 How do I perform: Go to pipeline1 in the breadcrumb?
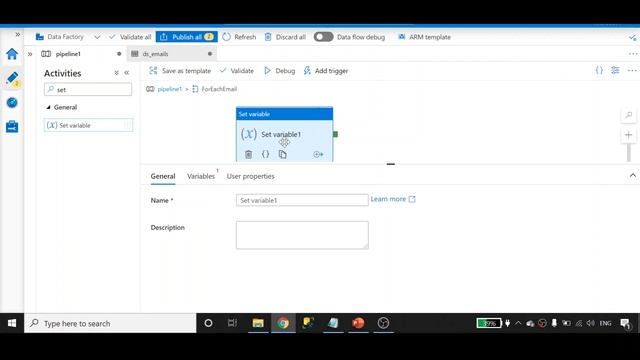click(x=169, y=89)
